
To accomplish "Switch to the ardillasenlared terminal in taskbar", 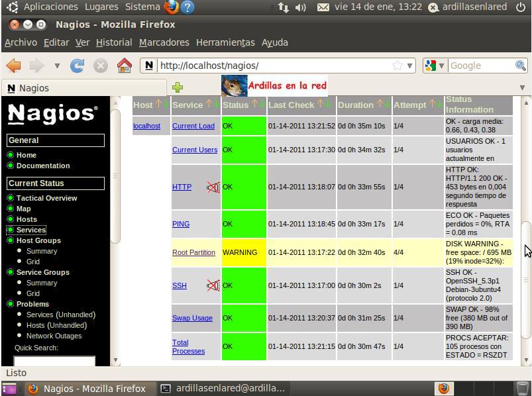I will pos(223,388).
